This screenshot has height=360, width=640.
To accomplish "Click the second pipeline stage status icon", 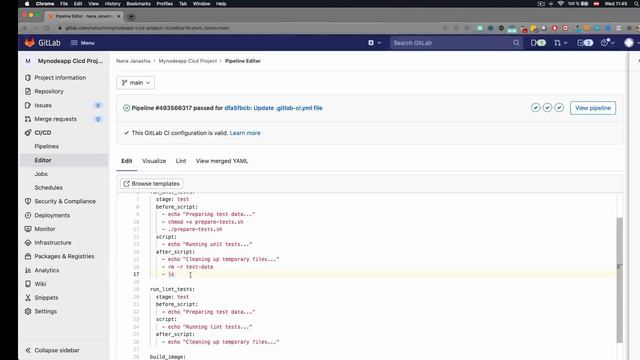I will [x=547, y=108].
